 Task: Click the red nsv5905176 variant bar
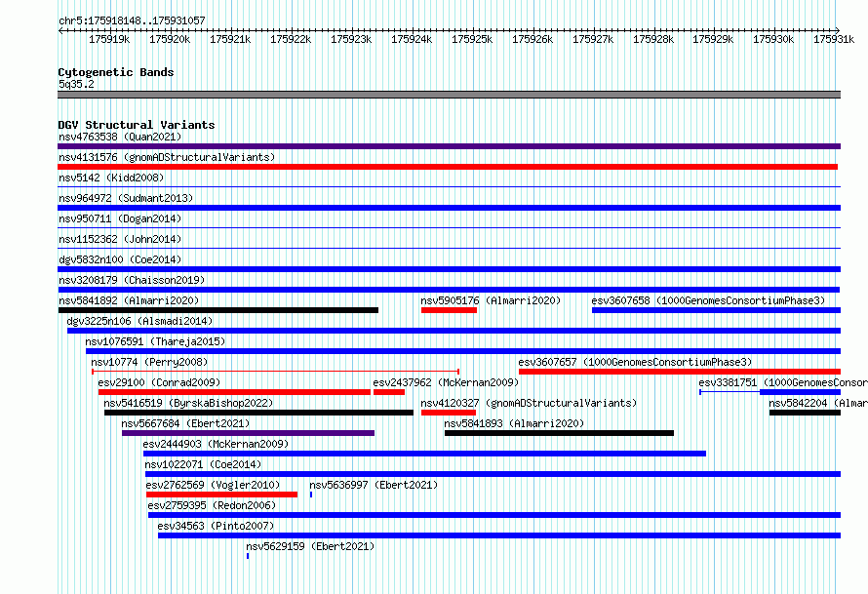(x=449, y=310)
